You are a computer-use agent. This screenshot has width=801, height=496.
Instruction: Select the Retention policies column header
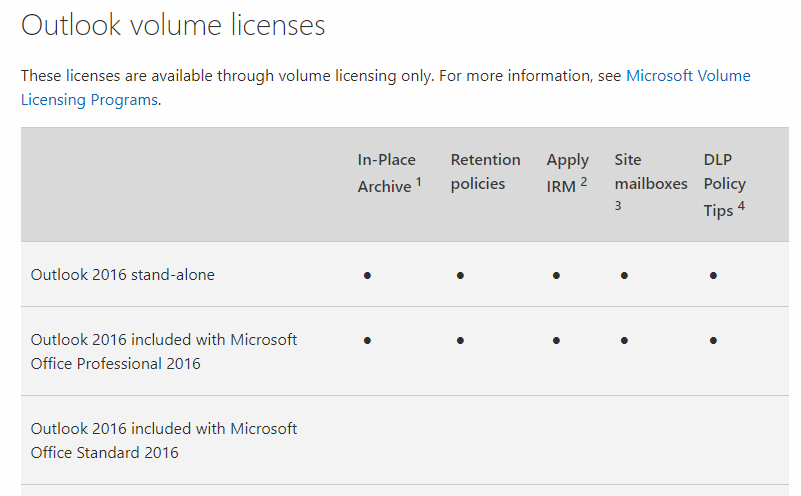pyautogui.click(x=485, y=172)
